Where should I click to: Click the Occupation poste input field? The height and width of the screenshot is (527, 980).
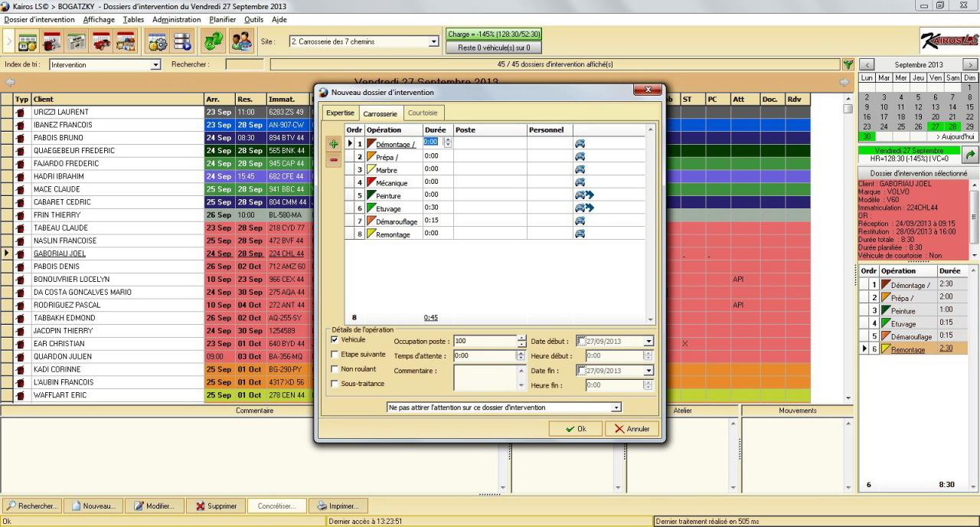(484, 341)
